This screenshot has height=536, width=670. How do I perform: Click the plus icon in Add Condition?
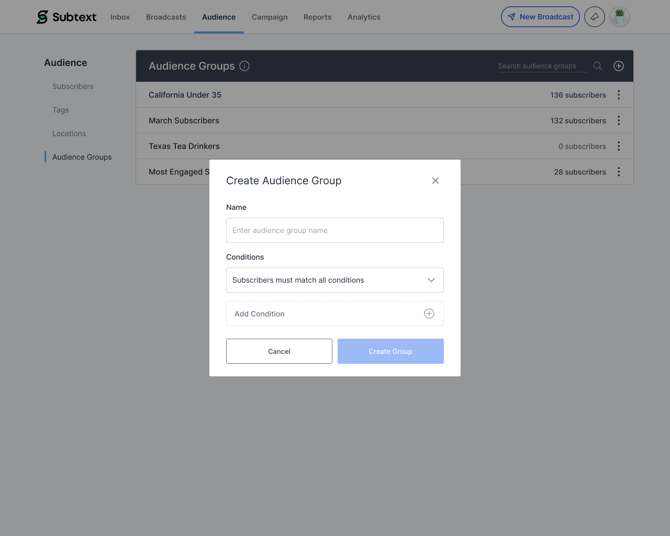429,314
